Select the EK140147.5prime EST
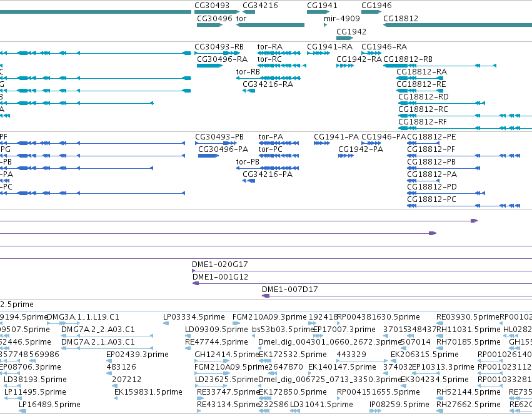The width and height of the screenshot is (532, 414). 311,373
